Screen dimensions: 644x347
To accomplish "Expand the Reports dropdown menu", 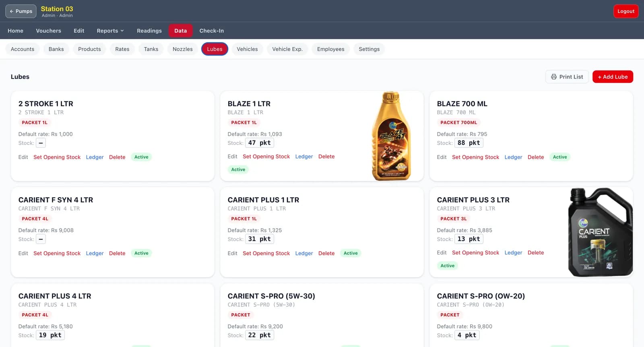I will coord(110,31).
